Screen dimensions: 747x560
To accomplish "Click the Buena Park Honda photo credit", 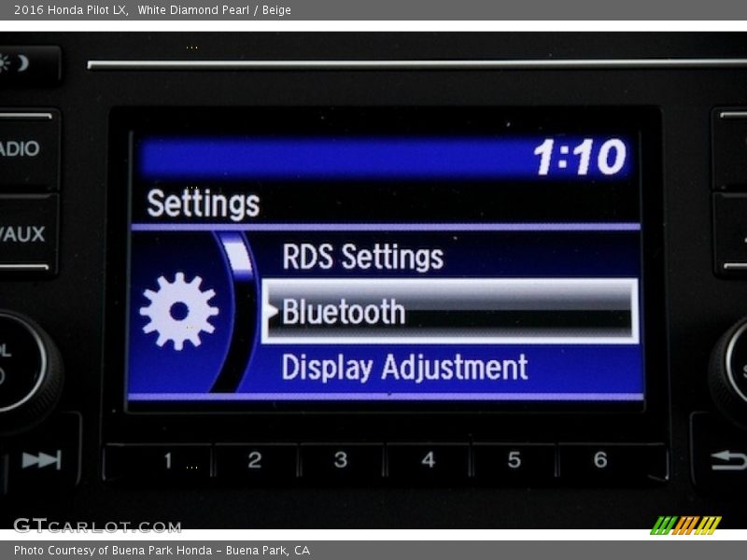I will pos(162,551).
